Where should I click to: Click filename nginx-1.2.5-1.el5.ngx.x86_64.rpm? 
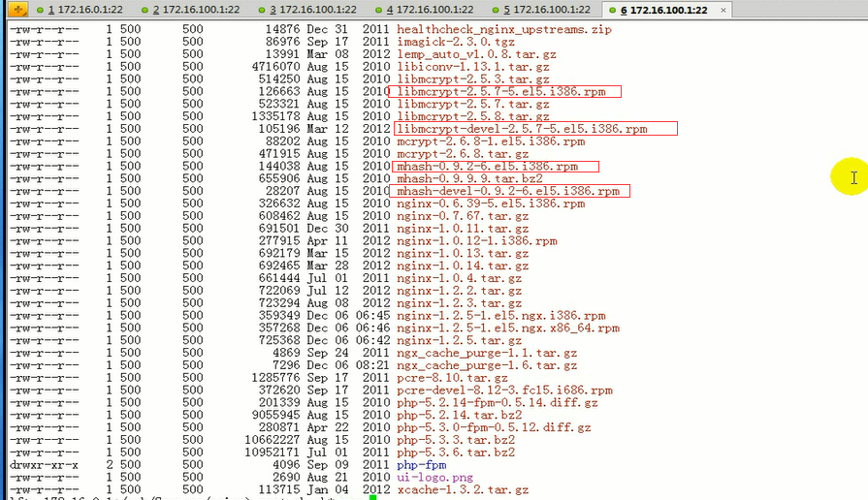(508, 328)
